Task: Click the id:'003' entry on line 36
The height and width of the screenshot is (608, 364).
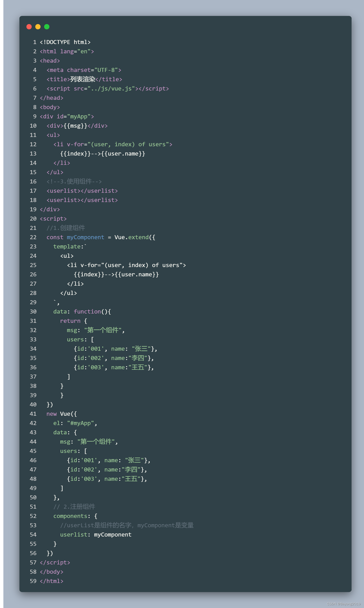Action: tap(114, 367)
